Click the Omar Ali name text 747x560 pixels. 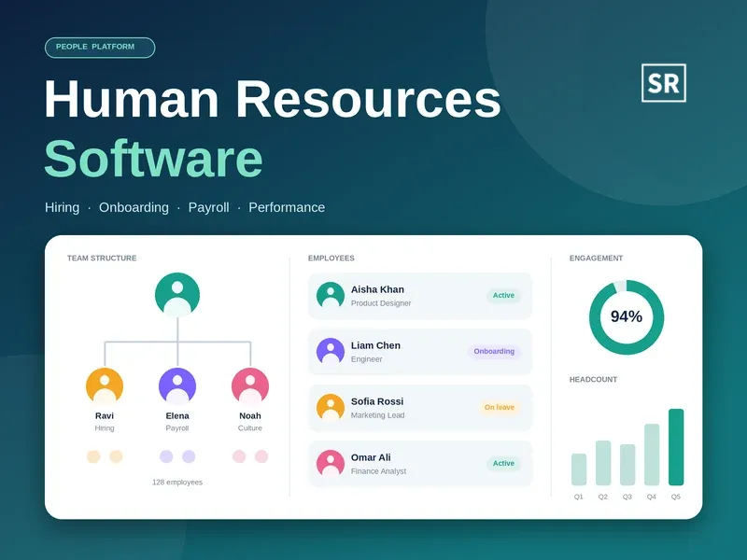(371, 457)
